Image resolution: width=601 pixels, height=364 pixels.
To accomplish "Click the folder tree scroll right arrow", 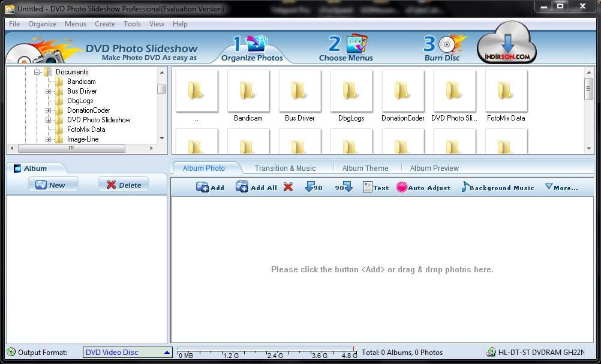I will [x=152, y=148].
